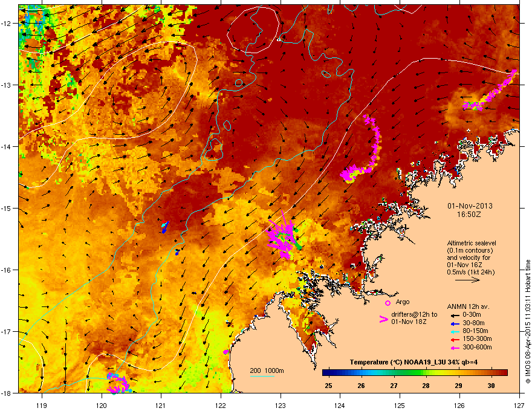
Task: Click the cyan 80-150m legend arrow
Action: pos(455,331)
